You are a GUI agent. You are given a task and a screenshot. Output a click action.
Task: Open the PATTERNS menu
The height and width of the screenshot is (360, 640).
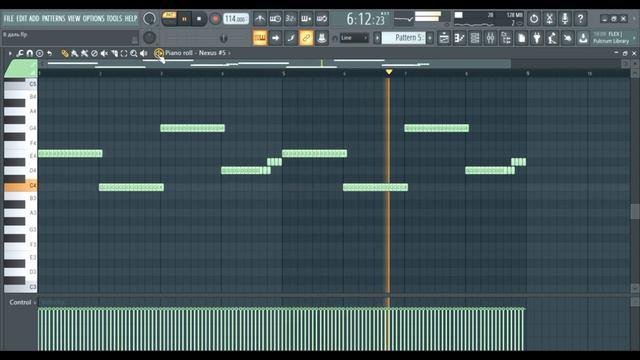point(53,18)
